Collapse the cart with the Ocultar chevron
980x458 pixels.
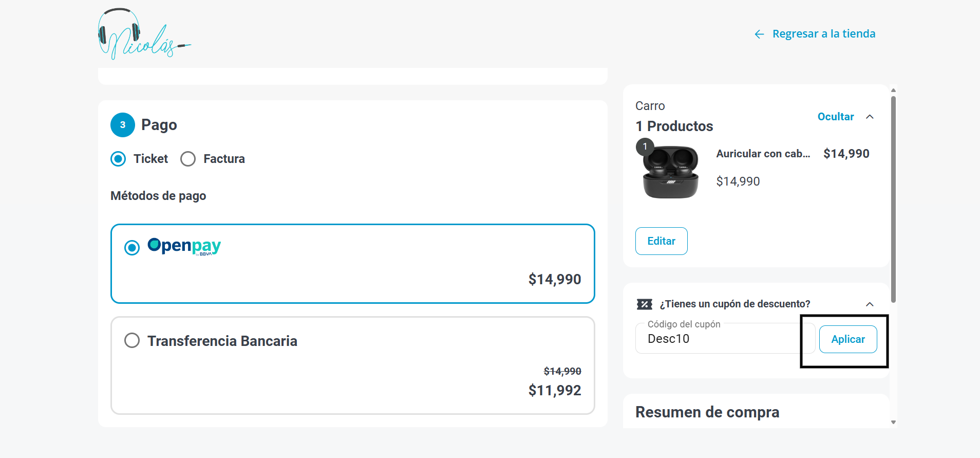(x=870, y=117)
